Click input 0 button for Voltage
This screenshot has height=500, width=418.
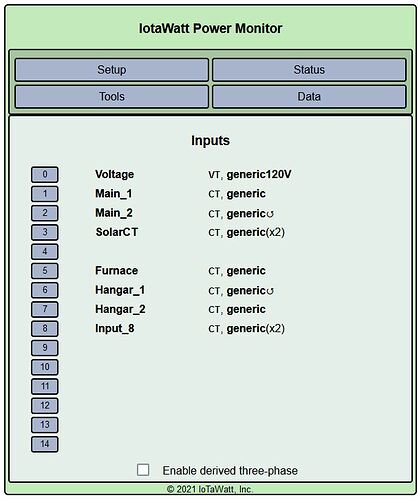pyautogui.click(x=45, y=174)
